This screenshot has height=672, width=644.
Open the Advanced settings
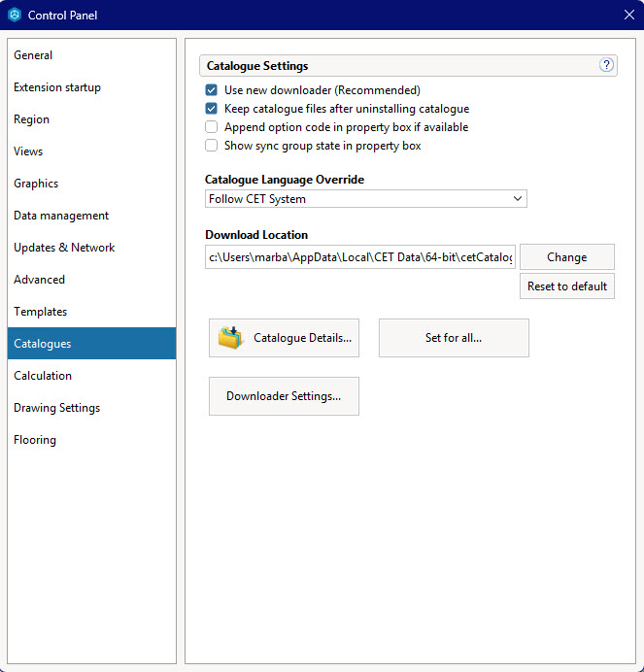[91, 280]
